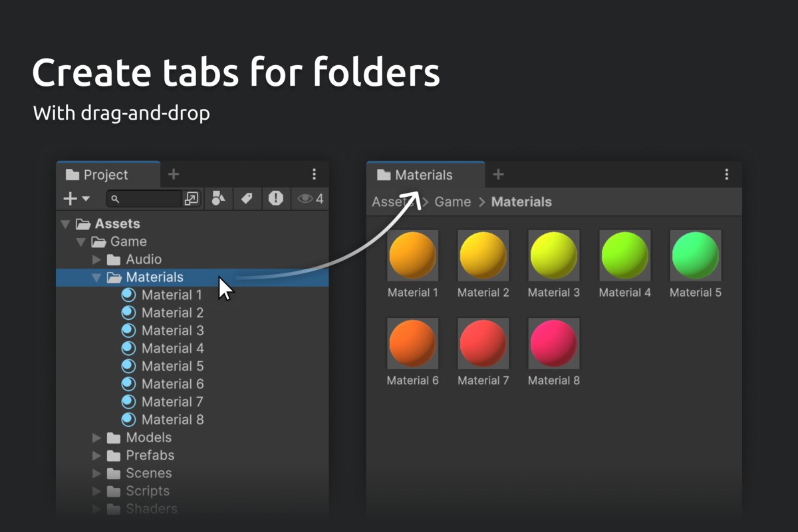
Task: Toggle hidden packages visibility eye icon
Action: [x=310, y=198]
